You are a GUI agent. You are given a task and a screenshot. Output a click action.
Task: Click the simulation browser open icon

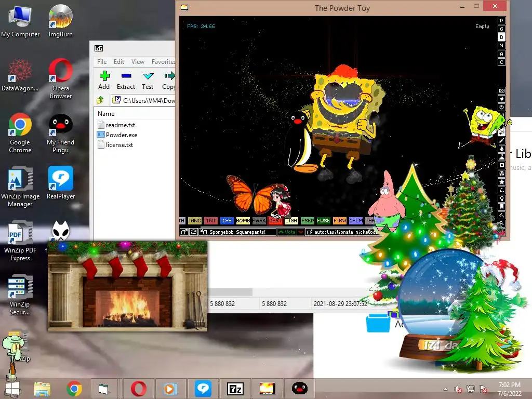point(184,232)
